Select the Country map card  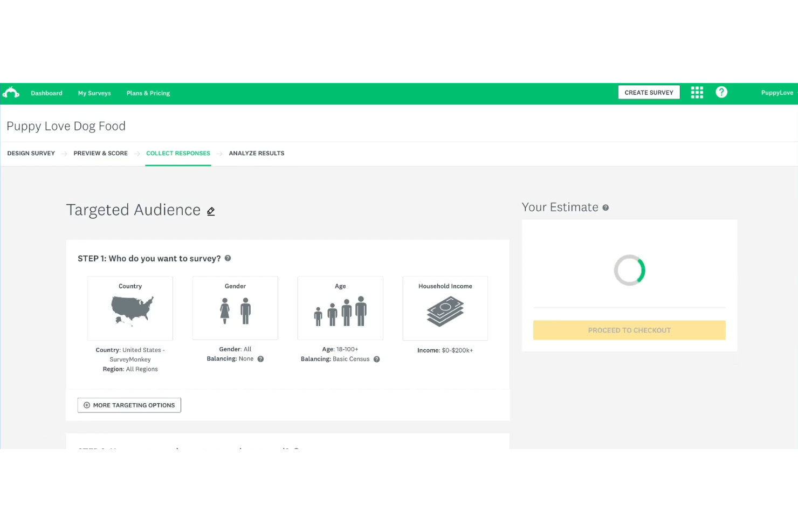pyautogui.click(x=130, y=308)
